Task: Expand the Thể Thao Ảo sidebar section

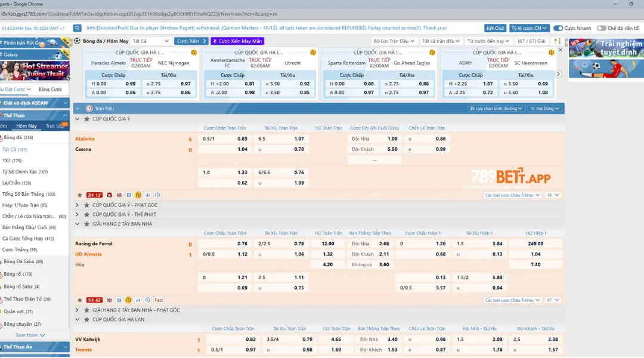Action: point(35,347)
